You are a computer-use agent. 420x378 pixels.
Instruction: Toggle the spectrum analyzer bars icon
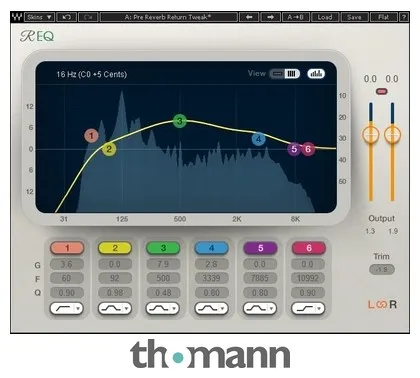[x=316, y=74]
